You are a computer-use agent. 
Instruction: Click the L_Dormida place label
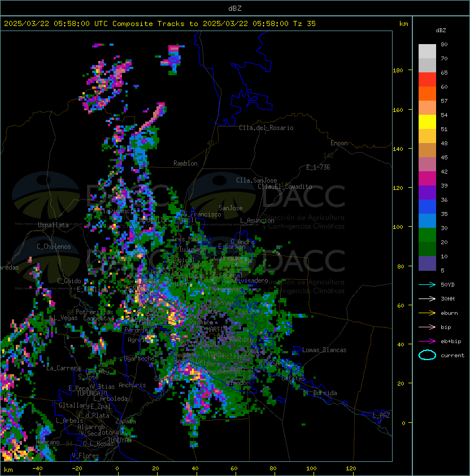click(321, 393)
